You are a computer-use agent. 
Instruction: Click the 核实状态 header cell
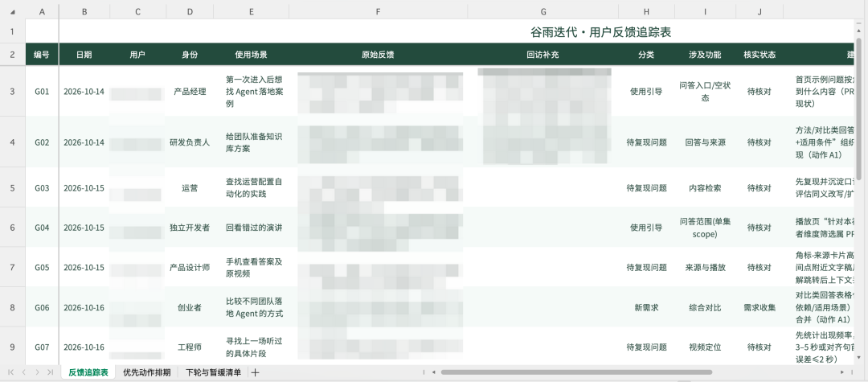click(x=759, y=55)
